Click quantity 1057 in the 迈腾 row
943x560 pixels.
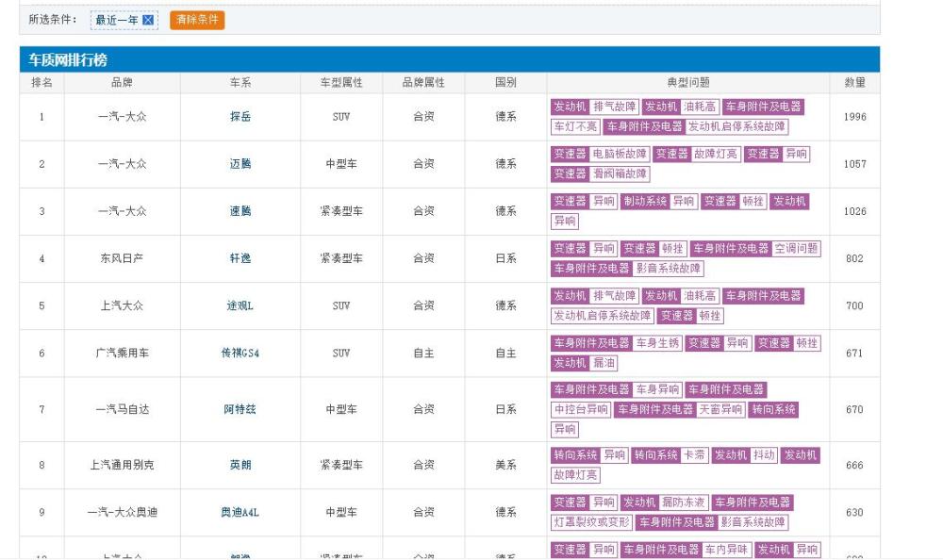[x=854, y=164]
